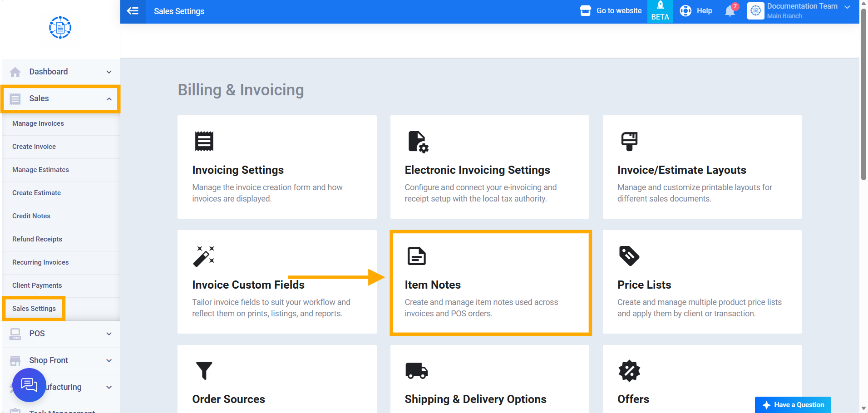Click the Go to website store icon
The height and width of the screenshot is (413, 868).
586,11
